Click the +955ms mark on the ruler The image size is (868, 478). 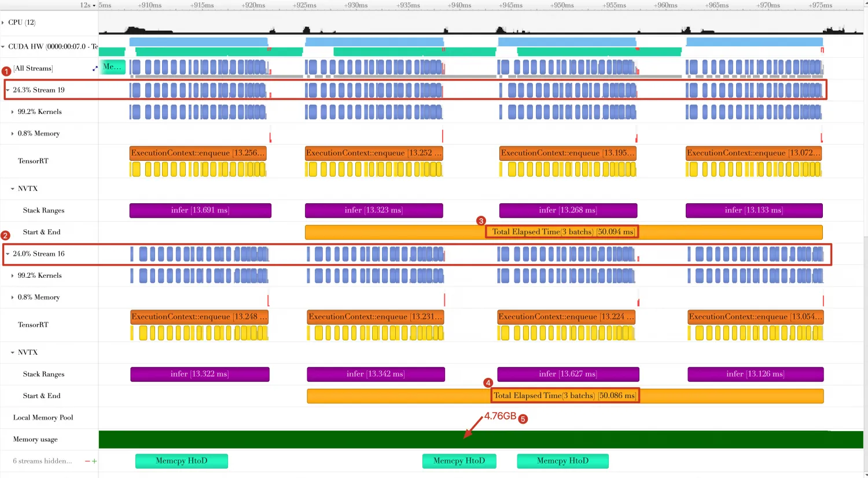click(x=614, y=5)
